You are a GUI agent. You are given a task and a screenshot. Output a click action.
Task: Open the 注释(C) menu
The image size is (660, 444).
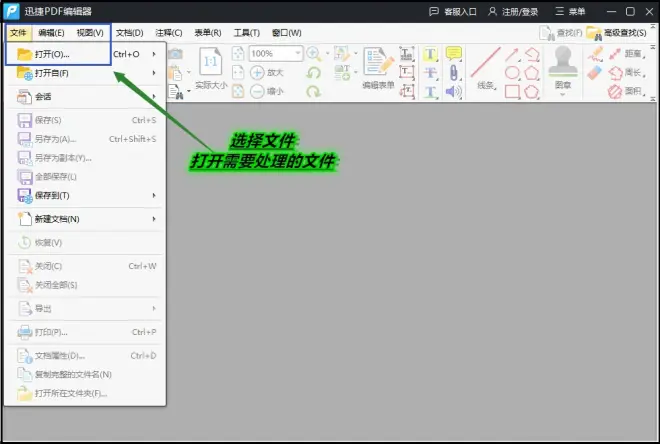tap(168, 33)
